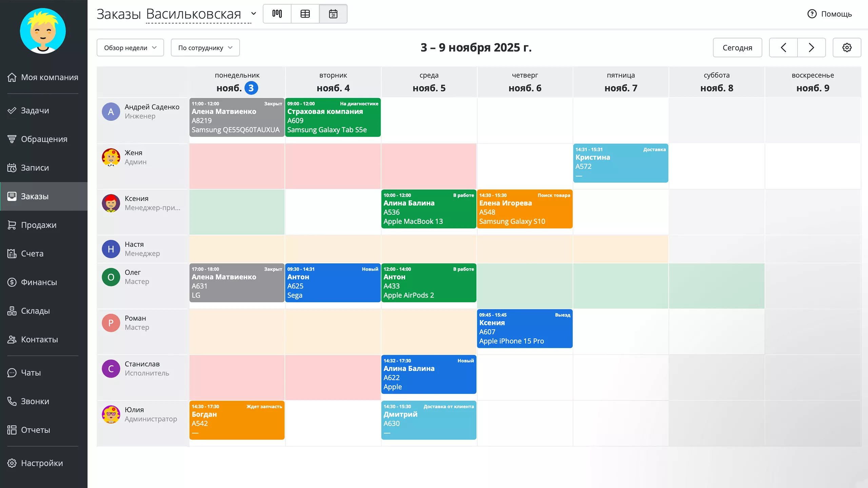
Task: Open Елена Игорева order A548
Action: pos(525,209)
